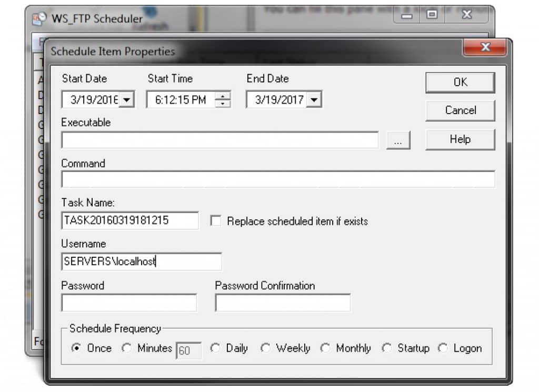Select the Weekly frequency option

(265, 348)
